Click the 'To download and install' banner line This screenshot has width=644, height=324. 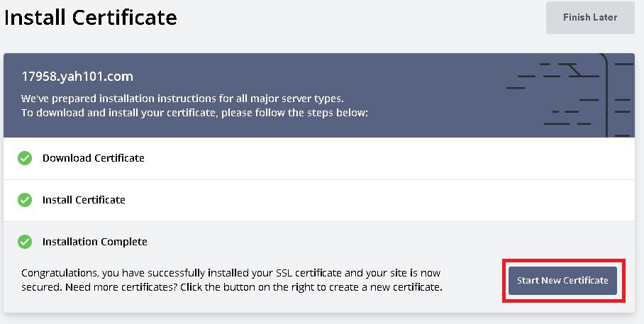194,112
